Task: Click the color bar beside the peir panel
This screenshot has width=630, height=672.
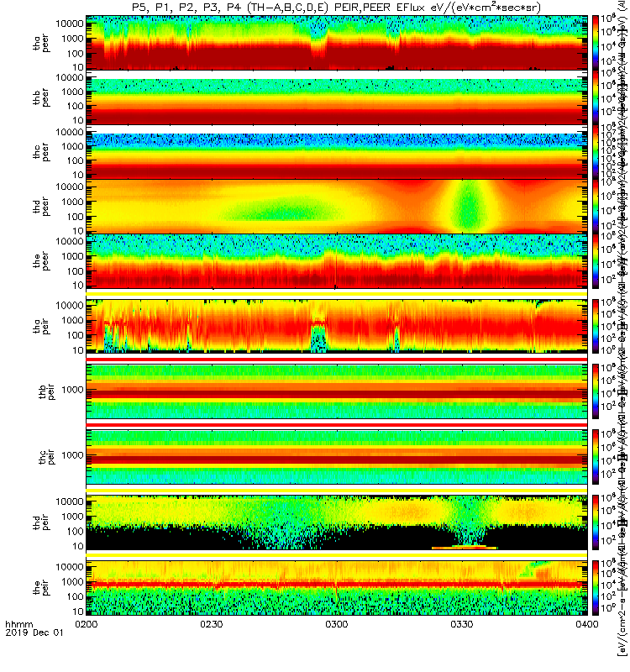Action: coord(596,587)
